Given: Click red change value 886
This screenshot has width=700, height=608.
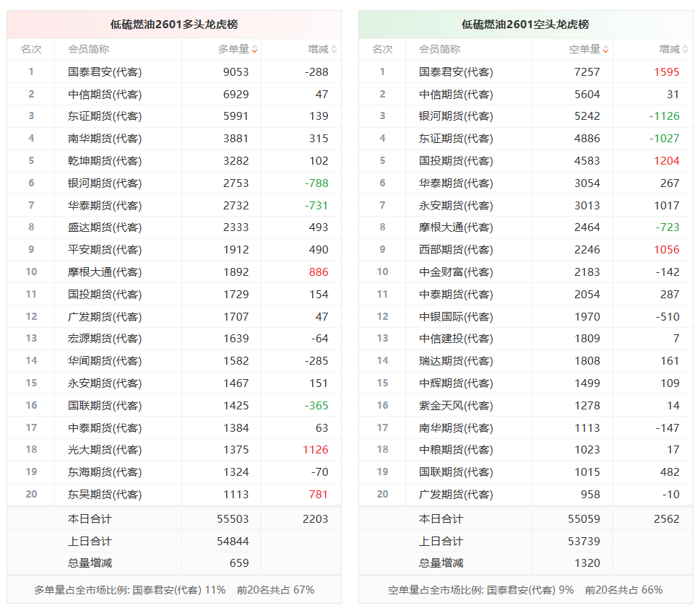Looking at the screenshot, I should pos(319,272).
